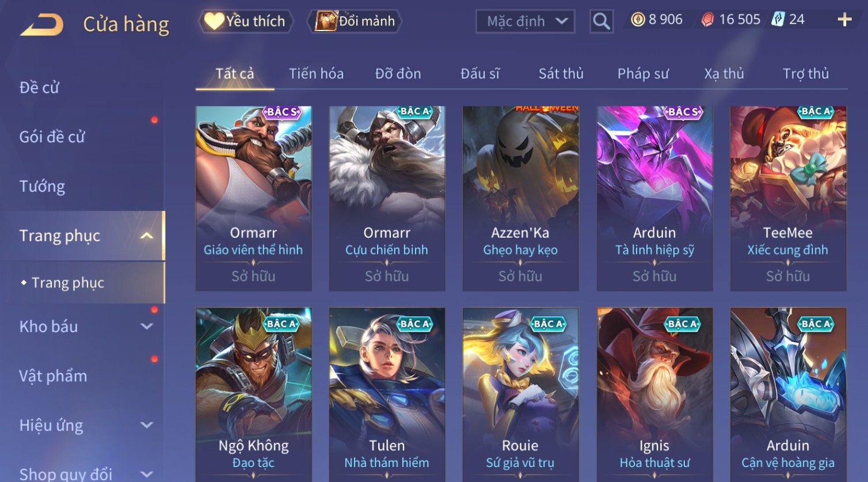This screenshot has width=868, height=482.
Task: Open Yêu thích favorites heart button
Action: [246, 21]
